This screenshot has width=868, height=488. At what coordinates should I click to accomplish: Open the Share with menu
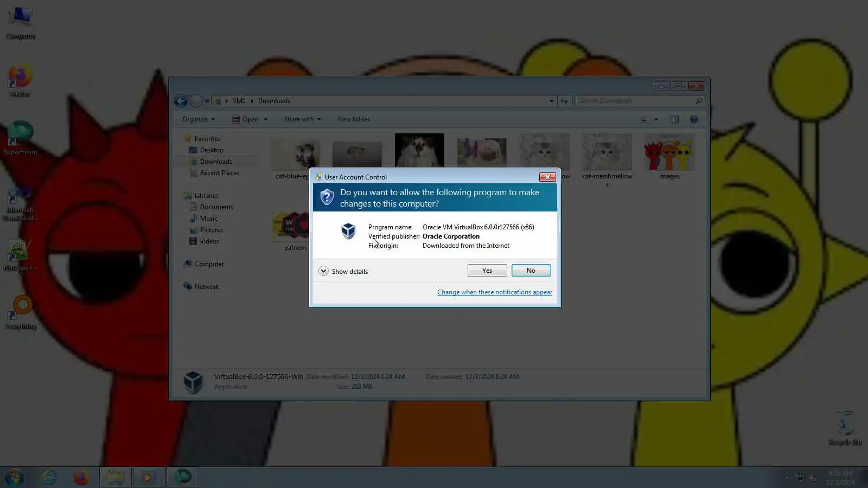(302, 119)
